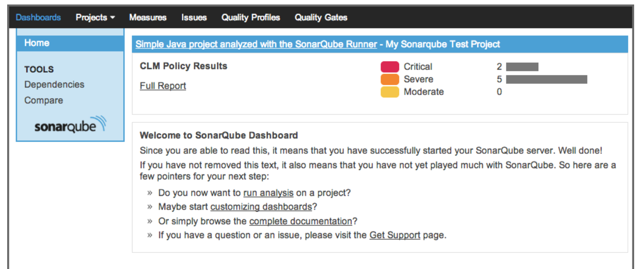Click the yellow Moderate severity swatch
Screen dimensions: 644x269
(390, 92)
